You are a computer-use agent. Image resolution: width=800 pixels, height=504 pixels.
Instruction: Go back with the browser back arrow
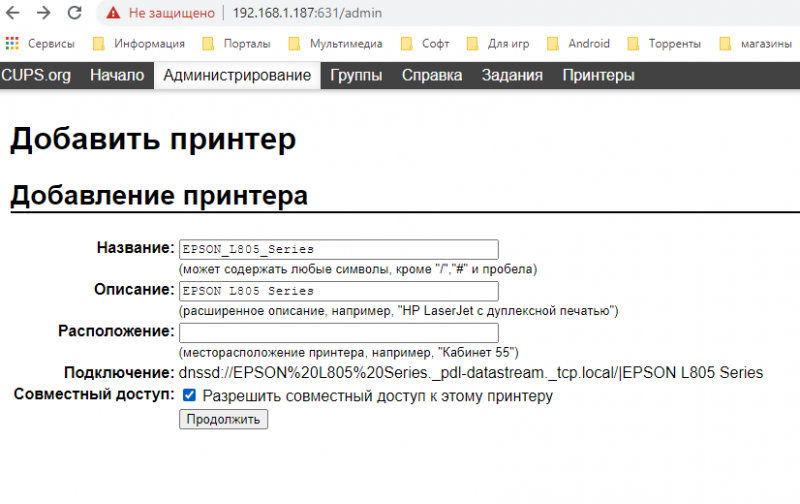[x=13, y=13]
